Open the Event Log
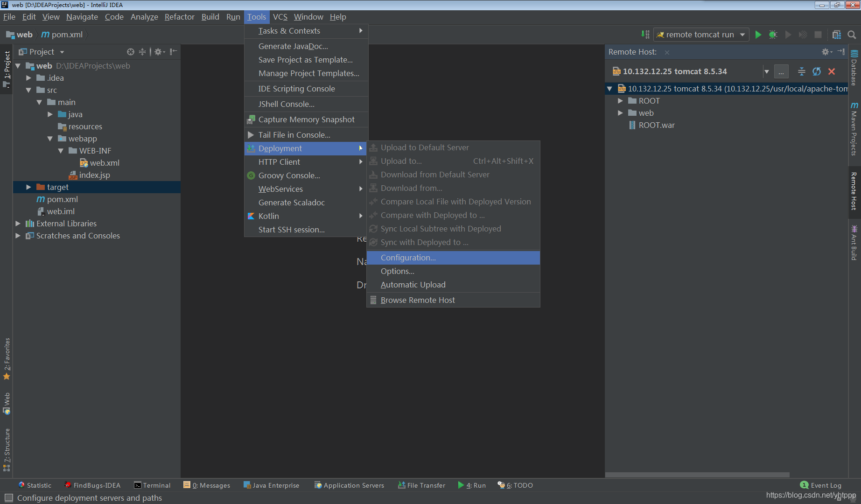 pos(821,485)
